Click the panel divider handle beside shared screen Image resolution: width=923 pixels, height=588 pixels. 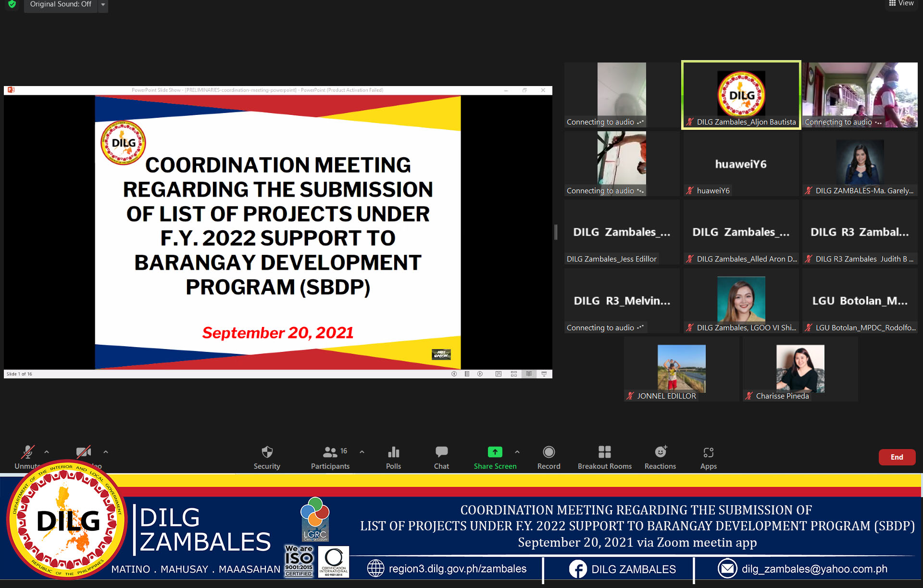pyautogui.click(x=556, y=232)
